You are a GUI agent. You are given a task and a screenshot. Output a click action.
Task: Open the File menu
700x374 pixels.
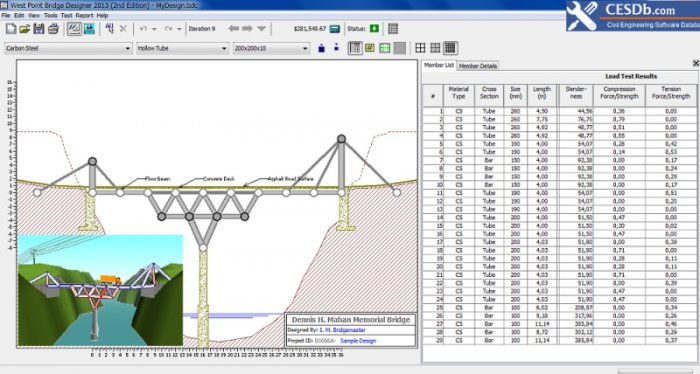pyautogui.click(x=6, y=15)
